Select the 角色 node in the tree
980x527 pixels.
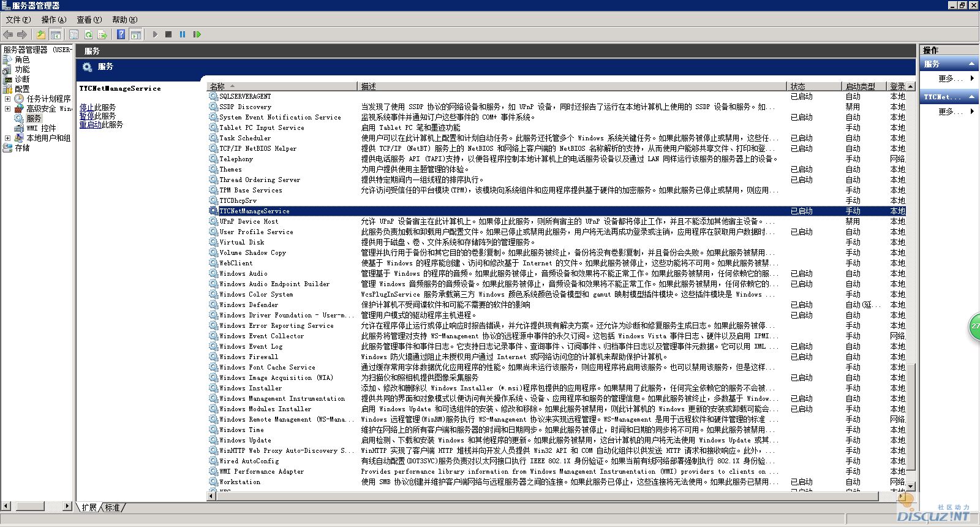click(x=22, y=59)
